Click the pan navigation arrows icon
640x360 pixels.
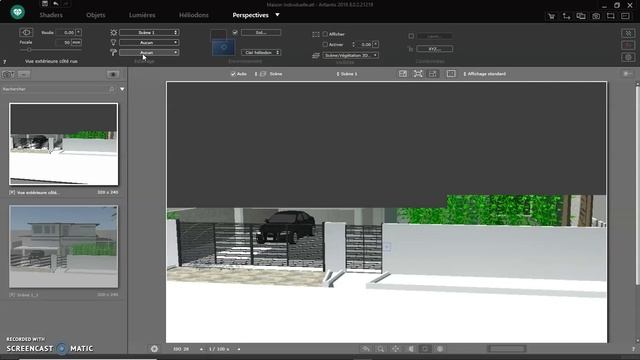point(396,349)
